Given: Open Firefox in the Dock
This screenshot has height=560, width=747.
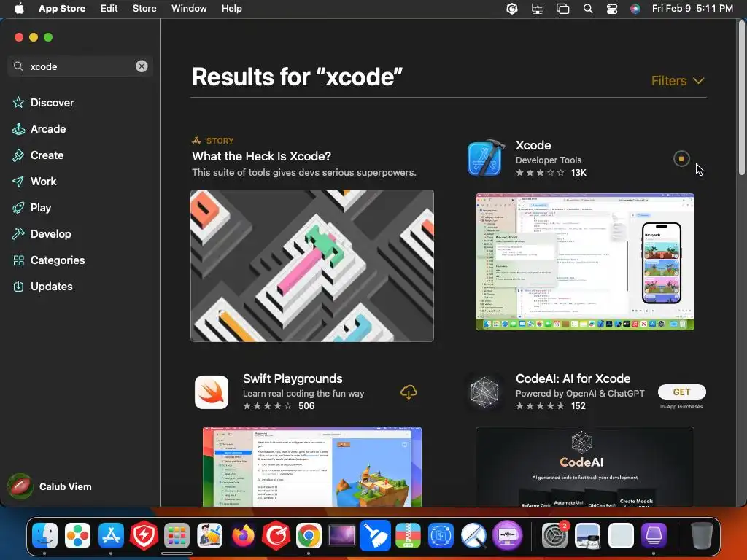Looking at the screenshot, I should click(x=243, y=535).
